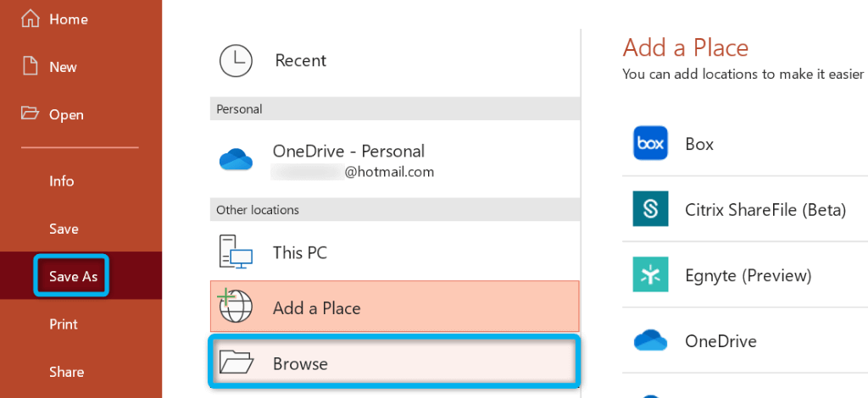Click the New document icon
Viewport: 868px width, 398px height.
31,67
